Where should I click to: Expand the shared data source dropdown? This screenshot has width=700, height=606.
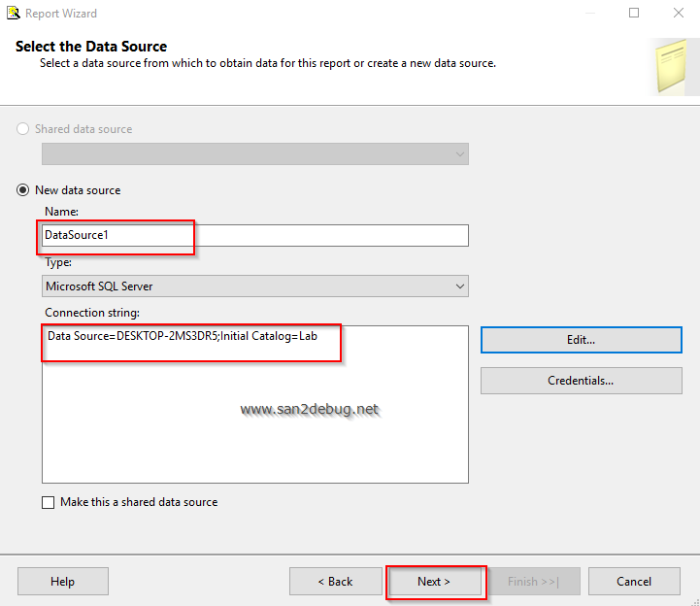point(256,154)
